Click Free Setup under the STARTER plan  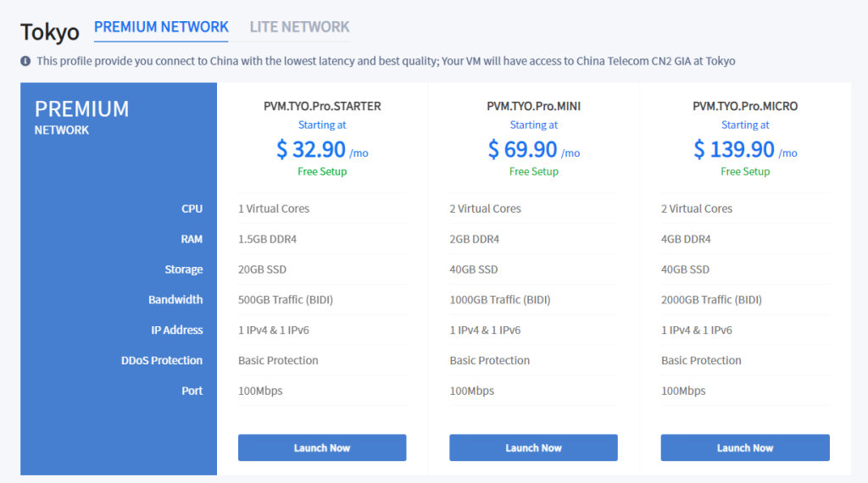pyautogui.click(x=322, y=171)
